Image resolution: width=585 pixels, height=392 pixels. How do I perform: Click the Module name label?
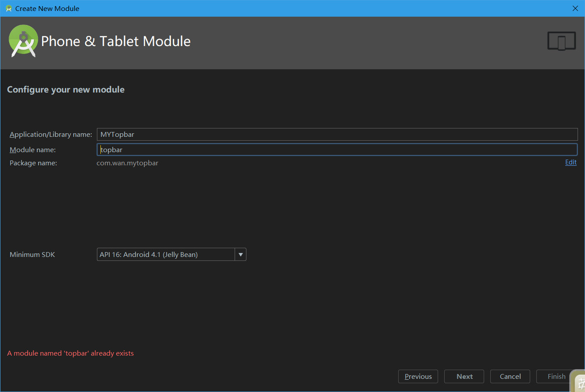click(33, 150)
